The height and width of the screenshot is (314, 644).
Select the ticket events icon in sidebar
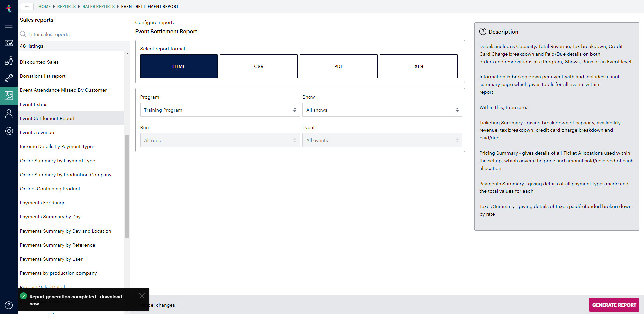pos(9,43)
